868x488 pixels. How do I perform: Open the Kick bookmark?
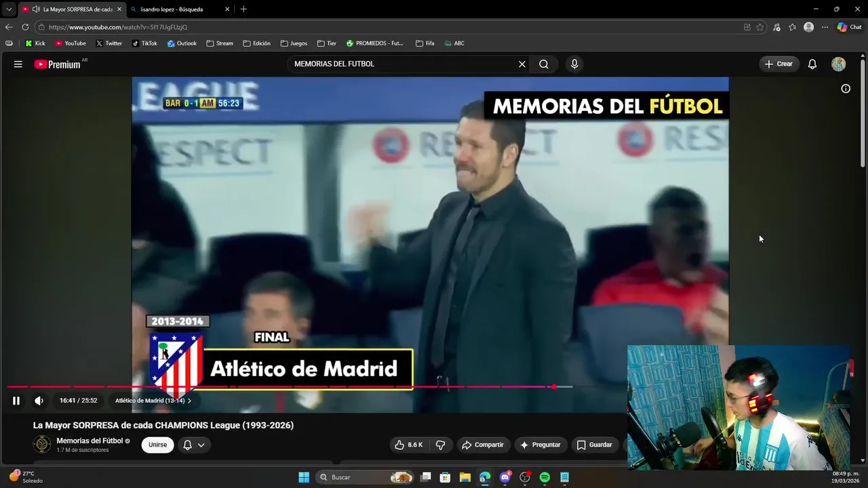point(35,43)
